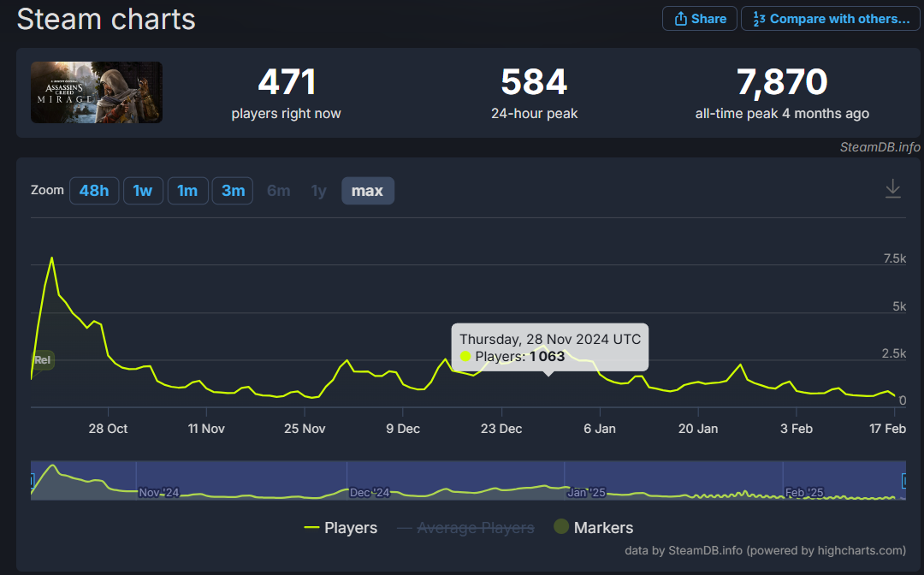924x575 pixels.
Task: Select the disabled 1y zoom option
Action: click(x=319, y=191)
